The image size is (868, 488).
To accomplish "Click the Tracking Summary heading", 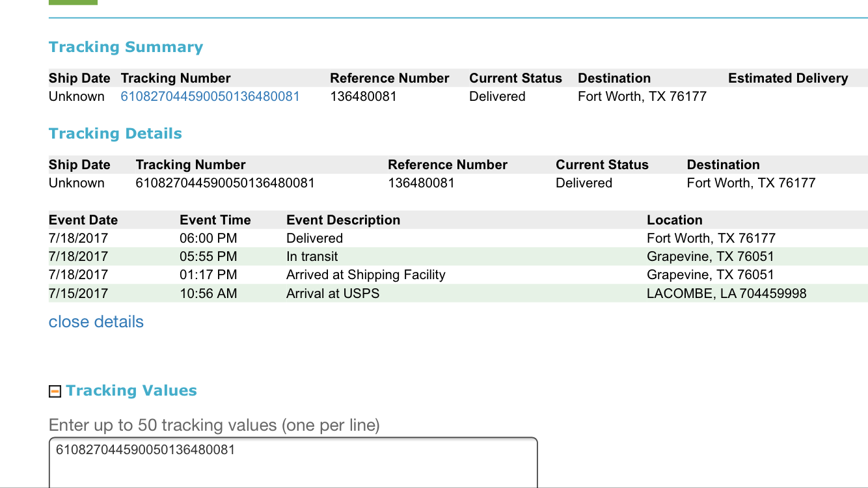I will (126, 47).
